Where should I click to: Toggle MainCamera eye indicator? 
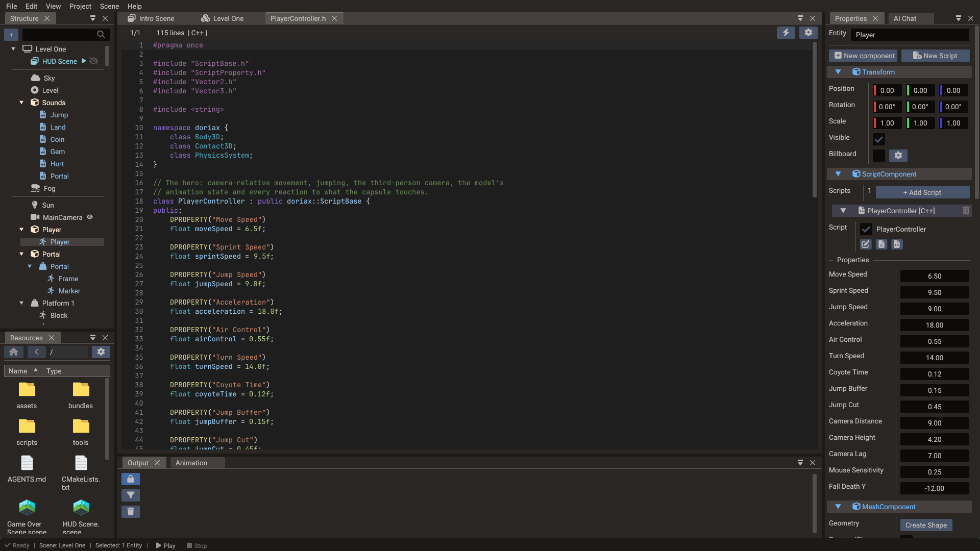point(90,217)
